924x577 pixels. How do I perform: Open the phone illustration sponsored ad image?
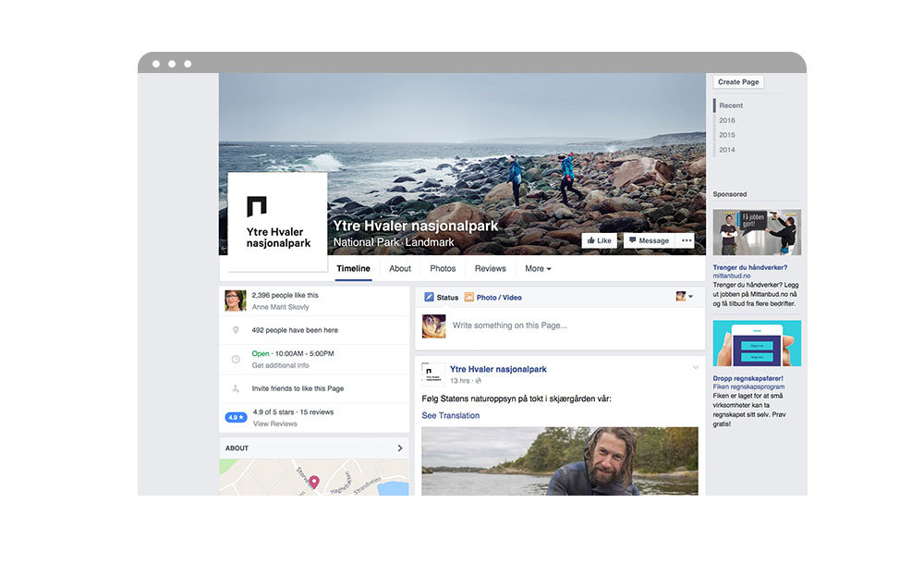pos(757,343)
